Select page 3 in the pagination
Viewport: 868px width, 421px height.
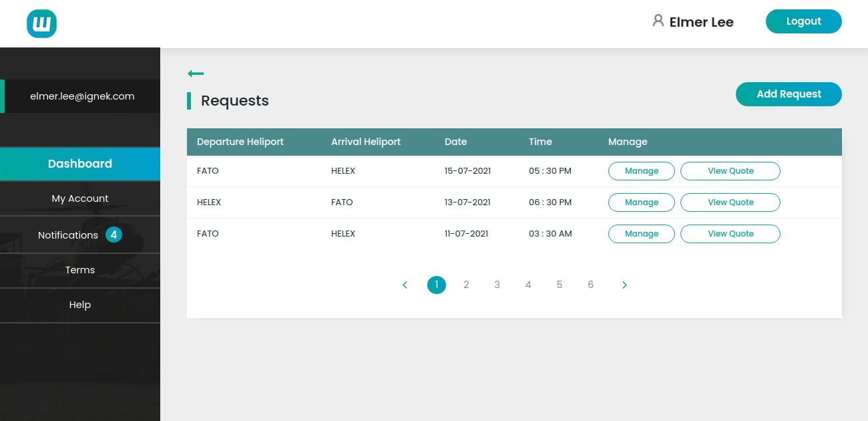click(x=497, y=285)
